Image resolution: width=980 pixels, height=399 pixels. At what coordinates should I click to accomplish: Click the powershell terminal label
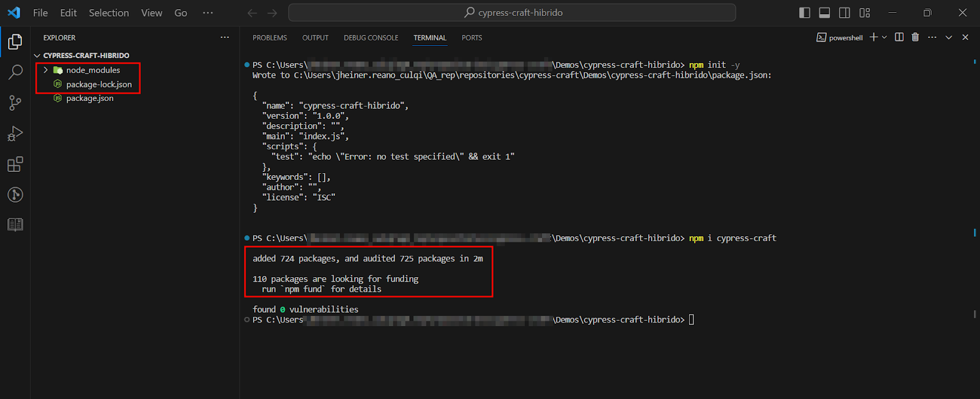[840, 38]
